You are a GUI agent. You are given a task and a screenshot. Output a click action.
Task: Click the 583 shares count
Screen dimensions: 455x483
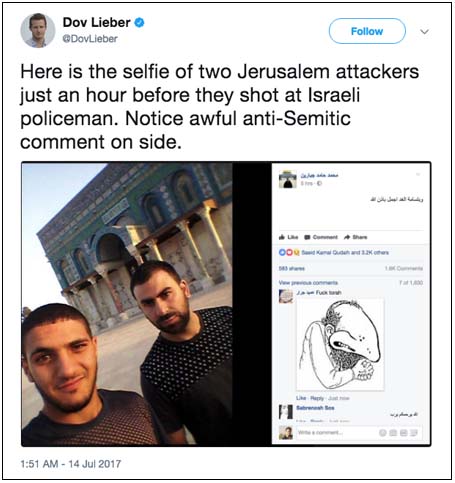pos(292,268)
